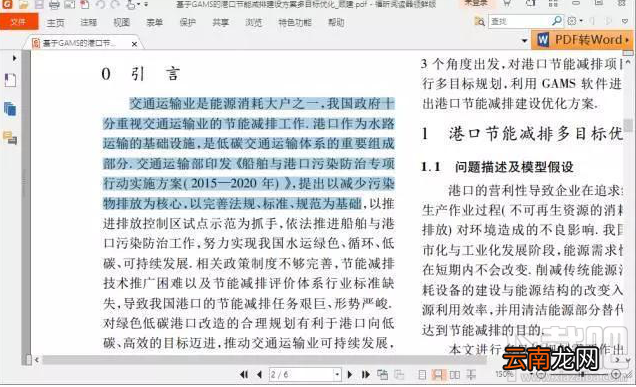The height and width of the screenshot is (387, 636).
Task: Switch to the 帮助 ribbon tab
Action: coord(336,22)
